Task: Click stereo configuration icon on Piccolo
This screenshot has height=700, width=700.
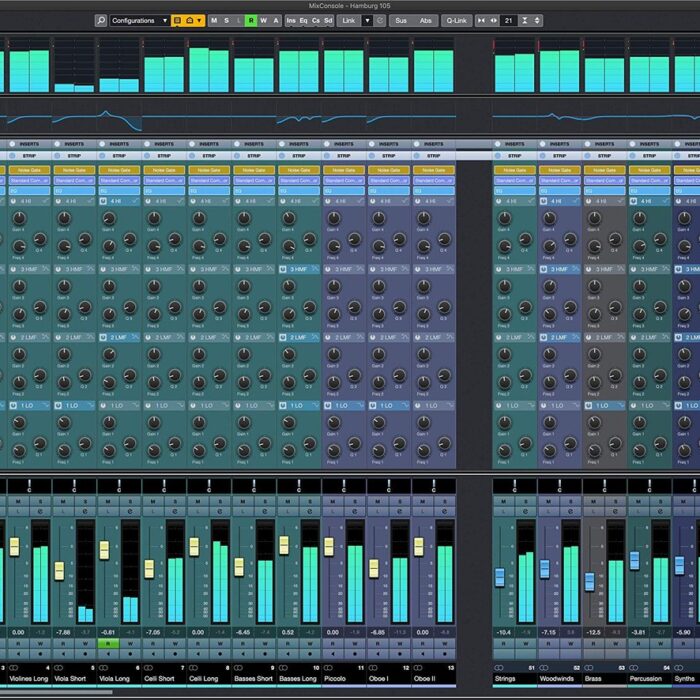Action: pyautogui.click(x=328, y=668)
